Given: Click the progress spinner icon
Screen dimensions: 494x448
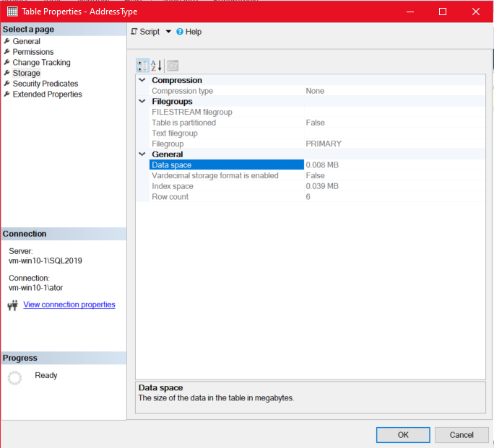Looking at the screenshot, I should coord(14,377).
